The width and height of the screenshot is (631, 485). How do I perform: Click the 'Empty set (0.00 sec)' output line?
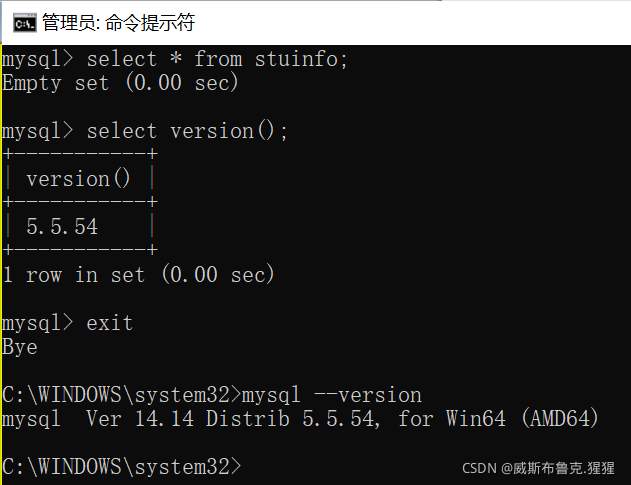coord(120,83)
